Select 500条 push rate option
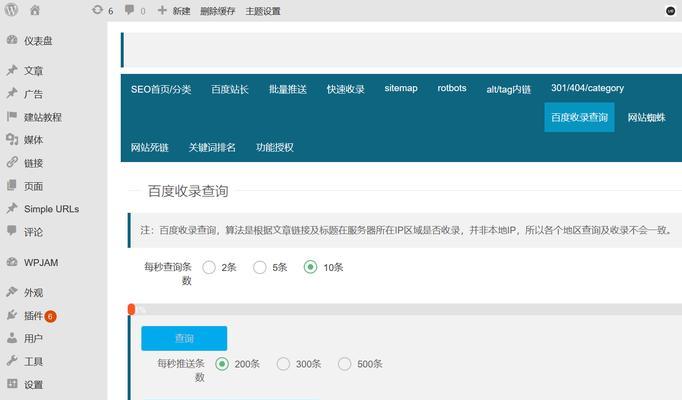The height and width of the screenshot is (400, 682). click(x=344, y=363)
